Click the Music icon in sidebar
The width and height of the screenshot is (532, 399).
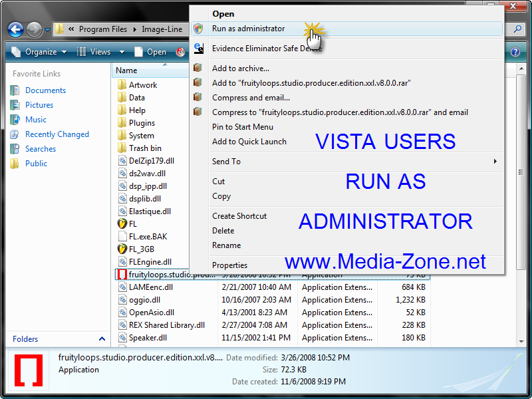click(x=15, y=120)
